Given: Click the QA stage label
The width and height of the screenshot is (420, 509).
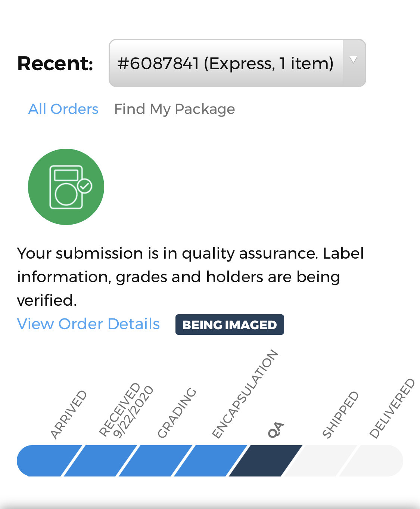Looking at the screenshot, I should tap(276, 430).
